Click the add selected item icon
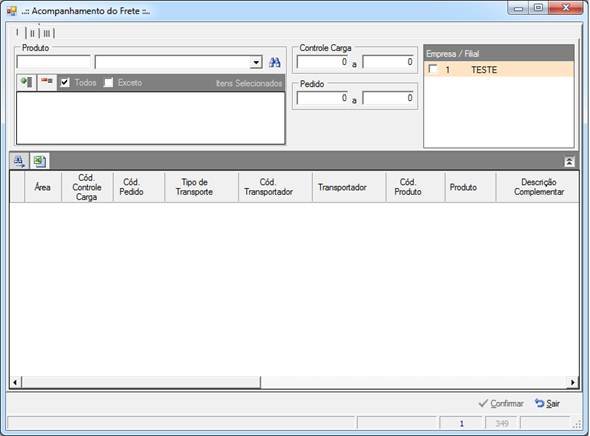Screen dimensions: 590x436 (x=27, y=82)
